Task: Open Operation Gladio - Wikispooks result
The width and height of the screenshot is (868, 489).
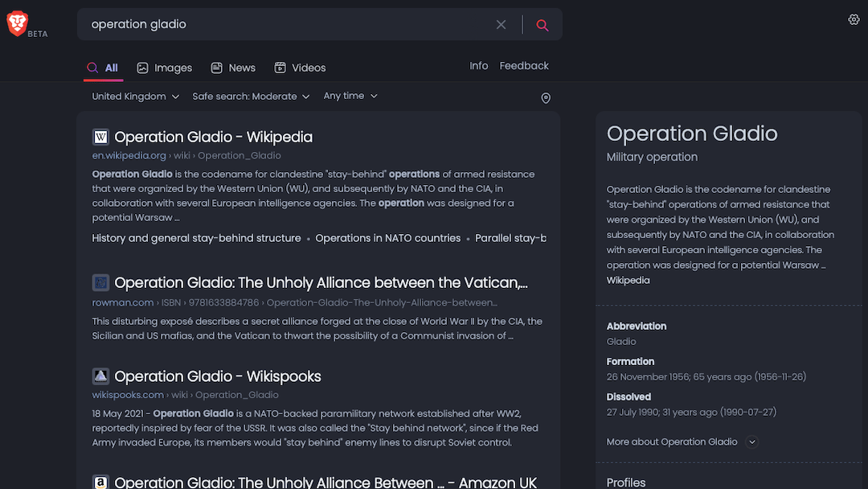Action: coord(218,376)
